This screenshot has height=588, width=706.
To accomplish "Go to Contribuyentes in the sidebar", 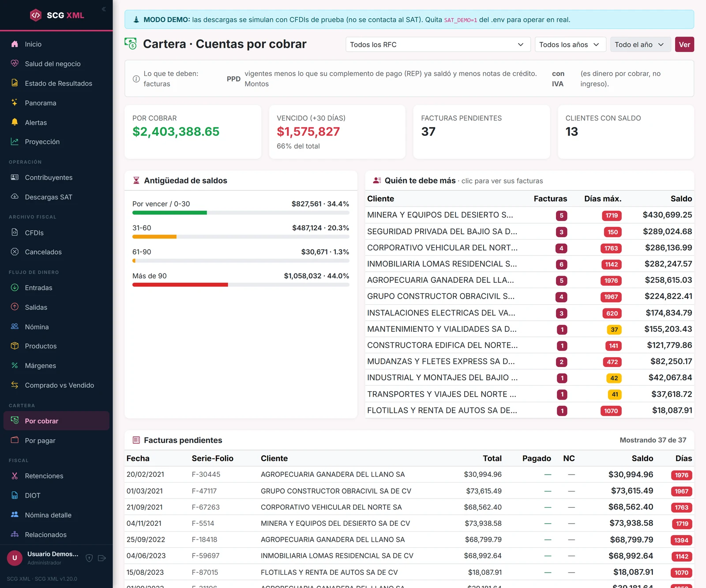I will click(56, 177).
